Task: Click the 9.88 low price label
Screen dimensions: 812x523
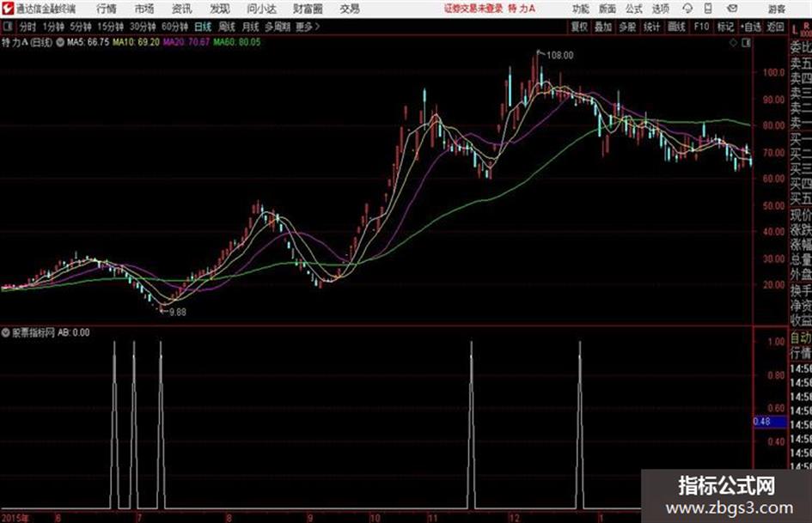Action: click(x=178, y=313)
